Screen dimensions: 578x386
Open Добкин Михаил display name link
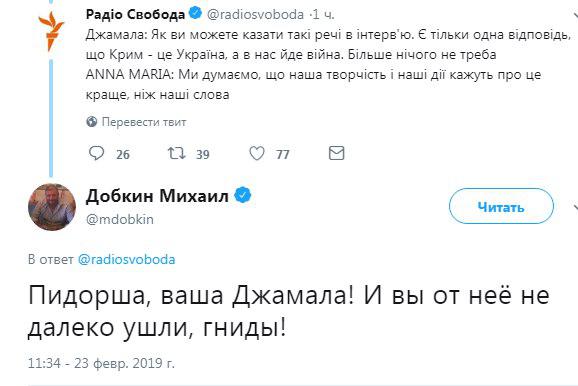(157, 196)
